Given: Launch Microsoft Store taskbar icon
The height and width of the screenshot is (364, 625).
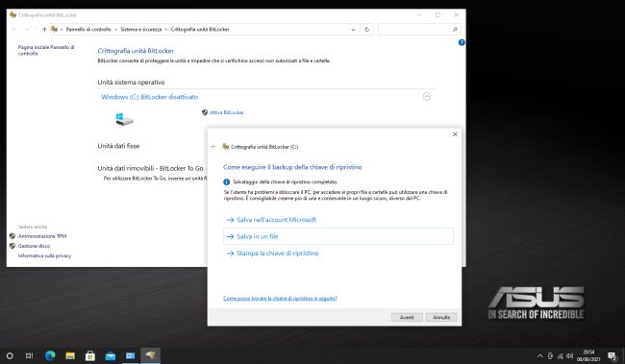Looking at the screenshot, I should (90, 355).
